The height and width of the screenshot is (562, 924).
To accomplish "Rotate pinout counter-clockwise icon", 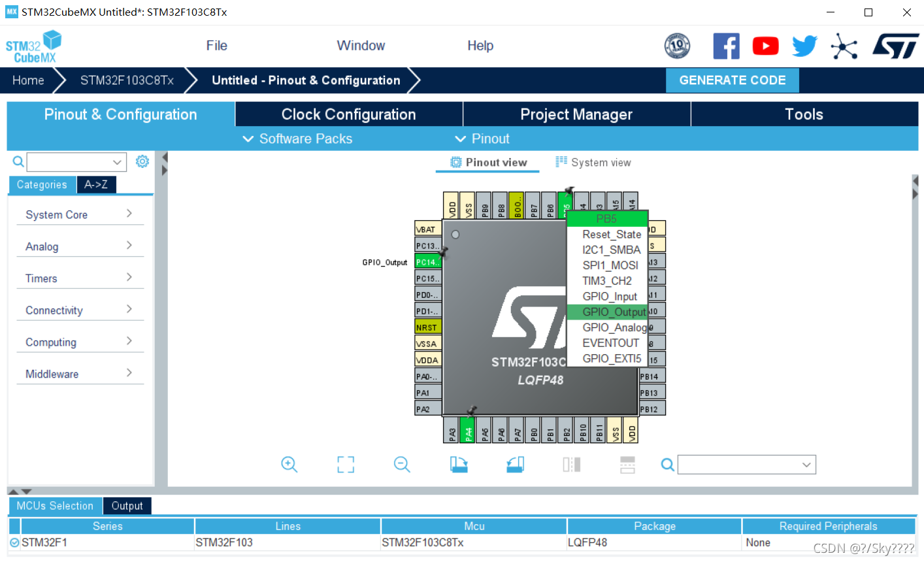I will point(515,465).
